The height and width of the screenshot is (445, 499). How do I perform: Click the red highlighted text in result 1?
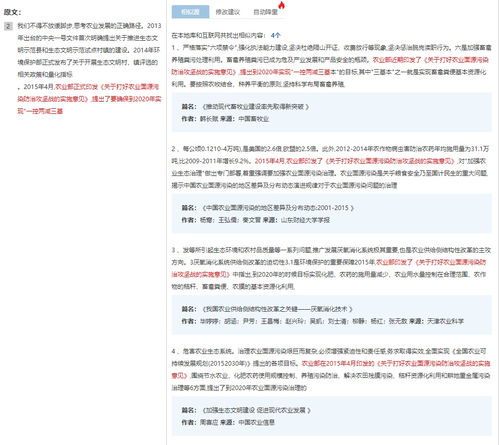(330, 66)
